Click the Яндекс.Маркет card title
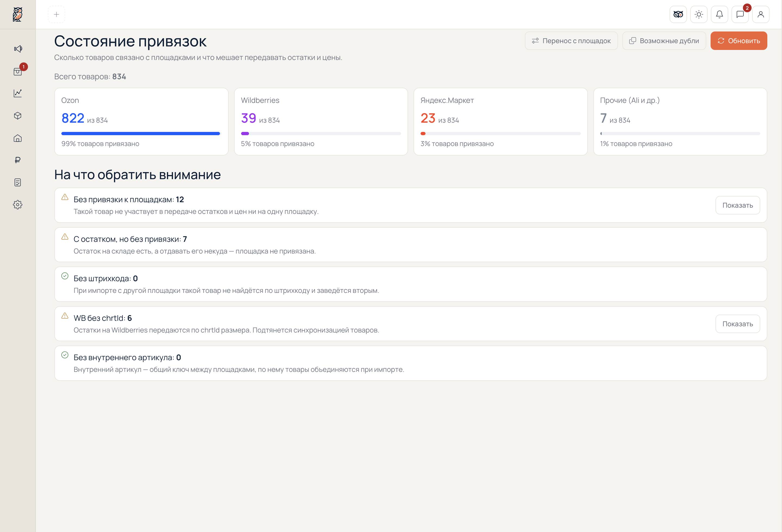Screen dimensions: 782x532 pyautogui.click(x=447, y=100)
